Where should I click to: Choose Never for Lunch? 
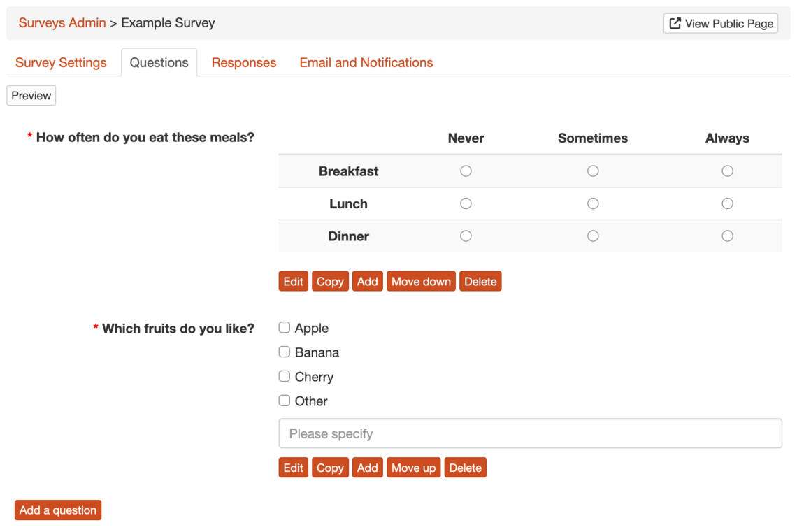pyautogui.click(x=466, y=203)
